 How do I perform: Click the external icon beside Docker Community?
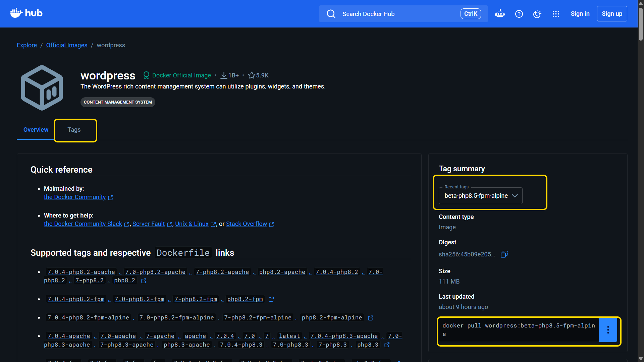[x=111, y=198]
